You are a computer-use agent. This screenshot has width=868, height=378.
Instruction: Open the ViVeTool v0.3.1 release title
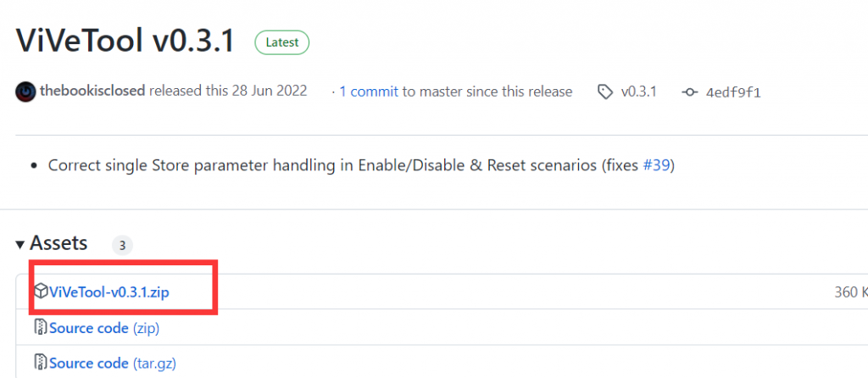pyautogui.click(x=125, y=40)
